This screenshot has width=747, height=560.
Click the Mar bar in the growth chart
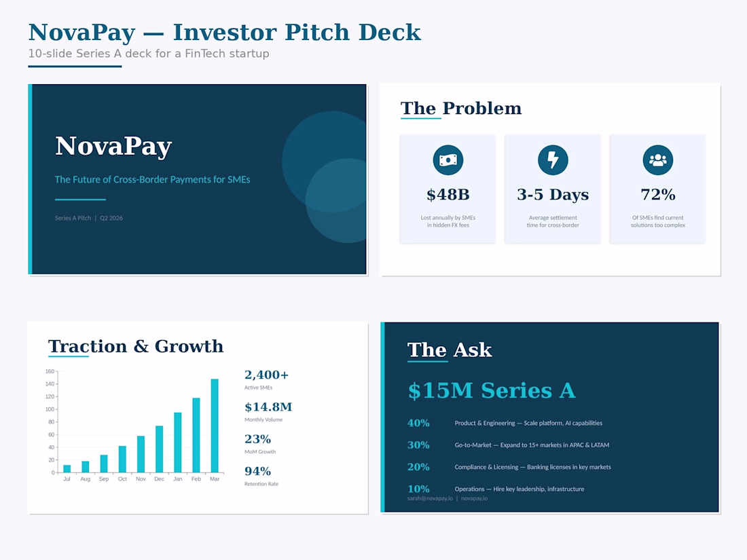click(215, 426)
